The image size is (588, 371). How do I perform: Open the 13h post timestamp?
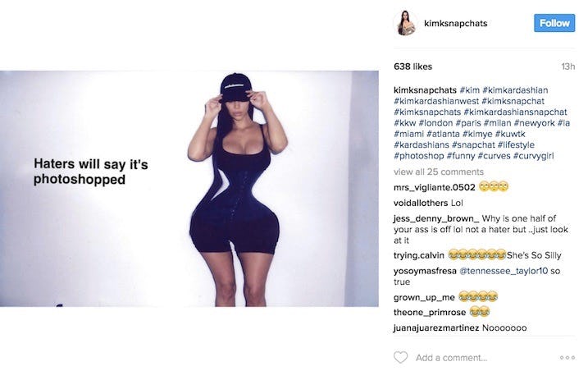click(x=567, y=66)
